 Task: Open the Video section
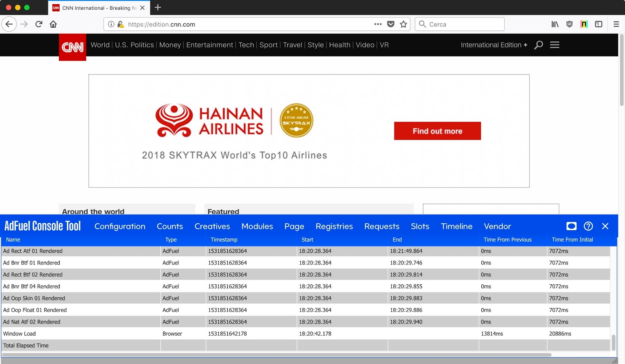click(x=365, y=45)
